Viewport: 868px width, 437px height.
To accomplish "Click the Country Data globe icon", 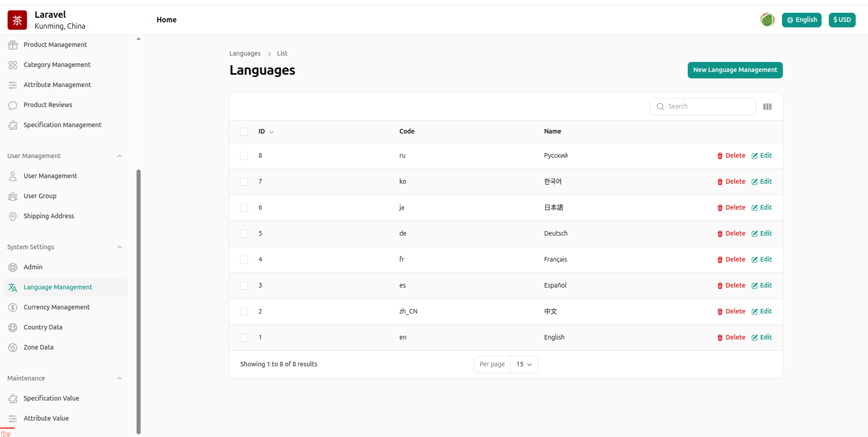I will [13, 328].
